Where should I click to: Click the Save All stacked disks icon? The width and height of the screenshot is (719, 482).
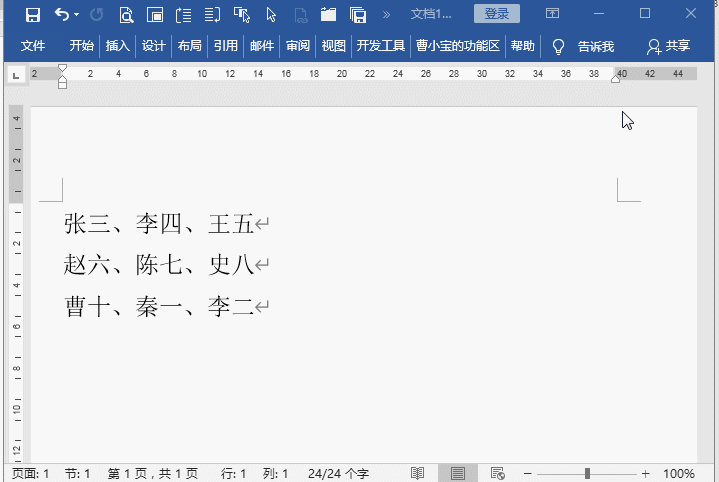pos(358,15)
